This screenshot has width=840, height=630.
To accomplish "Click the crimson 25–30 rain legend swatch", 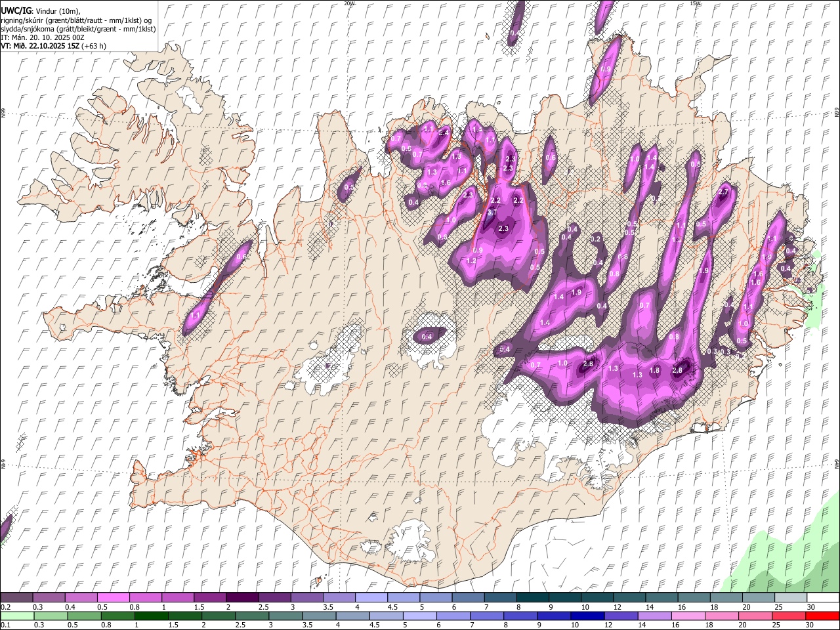I will [x=790, y=616].
